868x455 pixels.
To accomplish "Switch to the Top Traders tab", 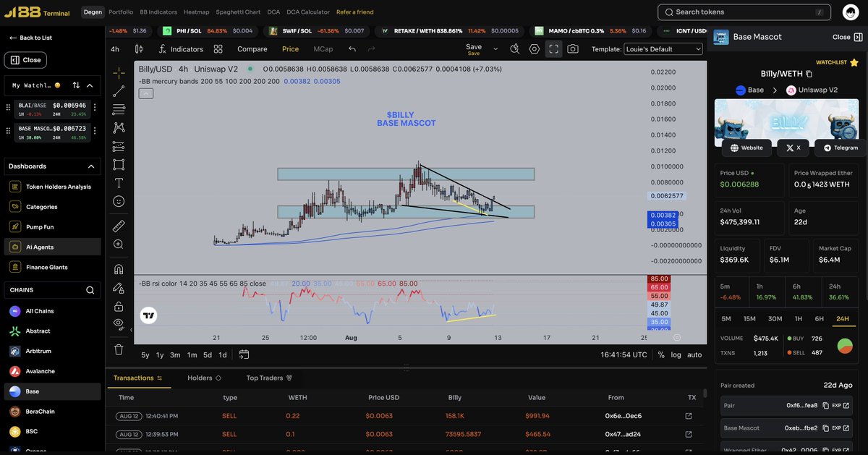I will [x=269, y=378].
